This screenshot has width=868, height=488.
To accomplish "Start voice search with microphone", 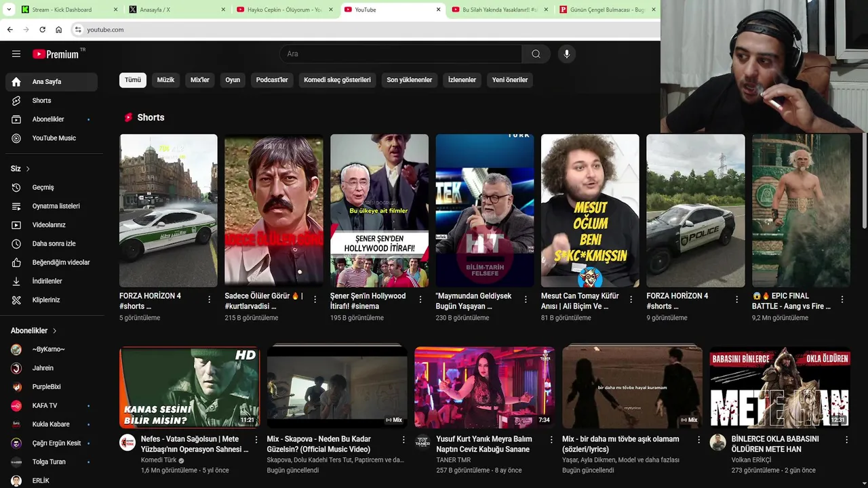I will 567,54.
